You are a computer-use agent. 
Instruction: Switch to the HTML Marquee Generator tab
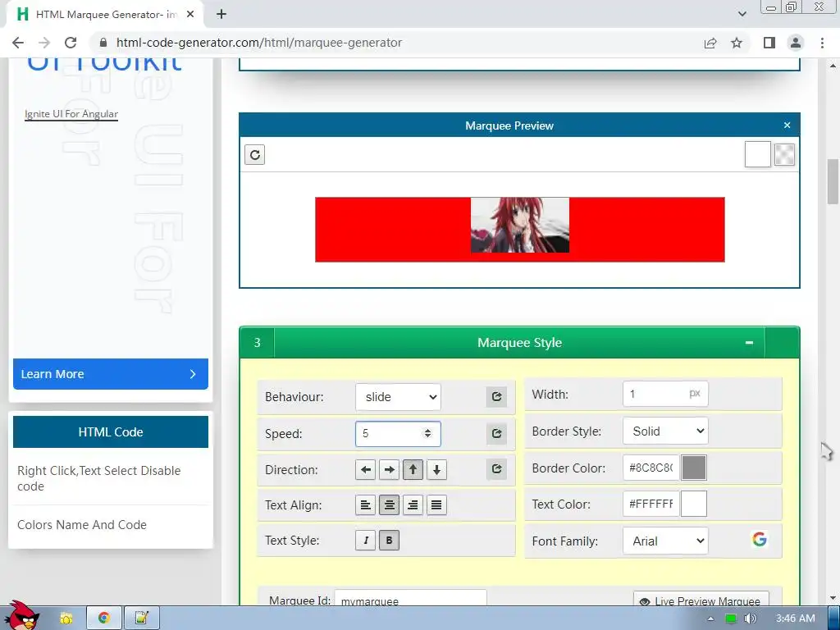coord(105,15)
